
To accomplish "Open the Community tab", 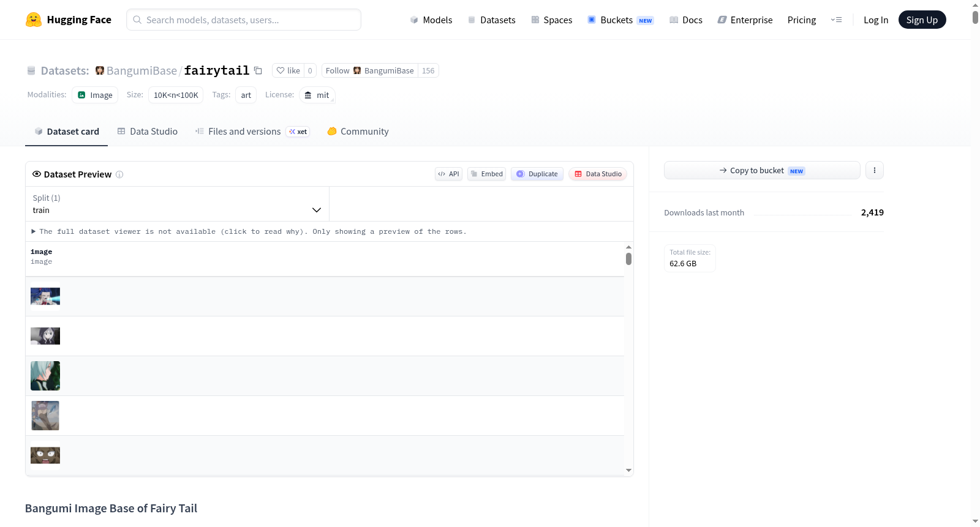I will click(x=358, y=132).
